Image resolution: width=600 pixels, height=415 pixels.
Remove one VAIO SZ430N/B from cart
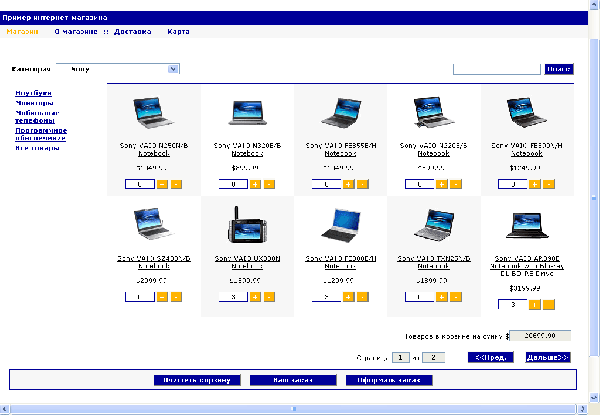pos(176,297)
